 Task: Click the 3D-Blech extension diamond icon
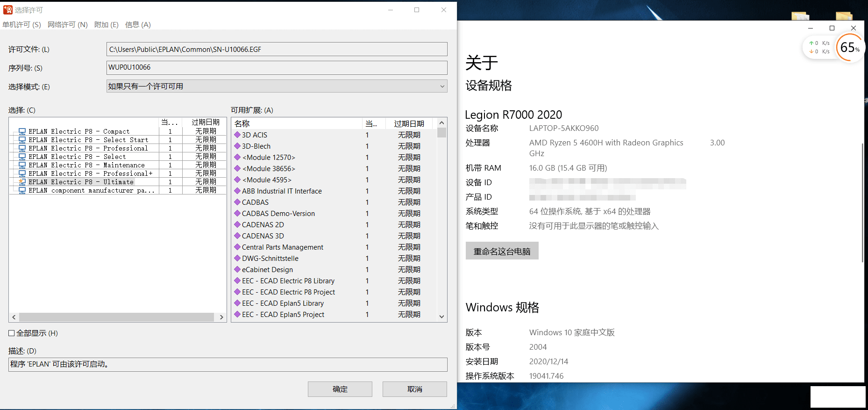pyautogui.click(x=237, y=146)
